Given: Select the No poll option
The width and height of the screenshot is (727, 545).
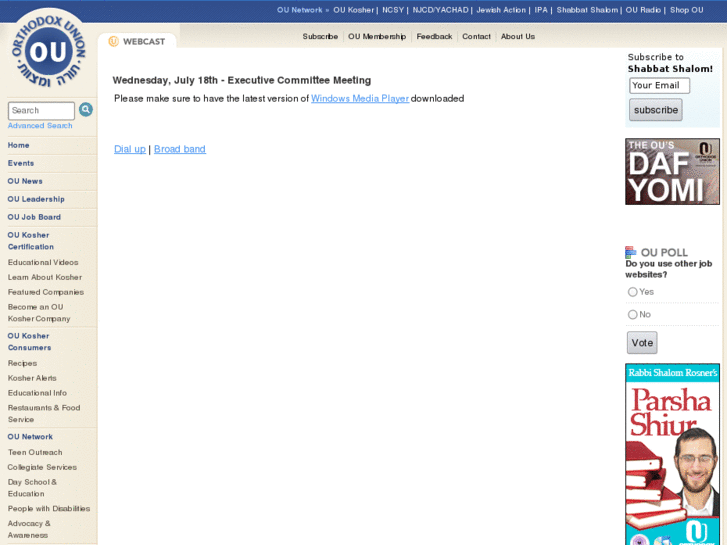Looking at the screenshot, I should [x=632, y=314].
